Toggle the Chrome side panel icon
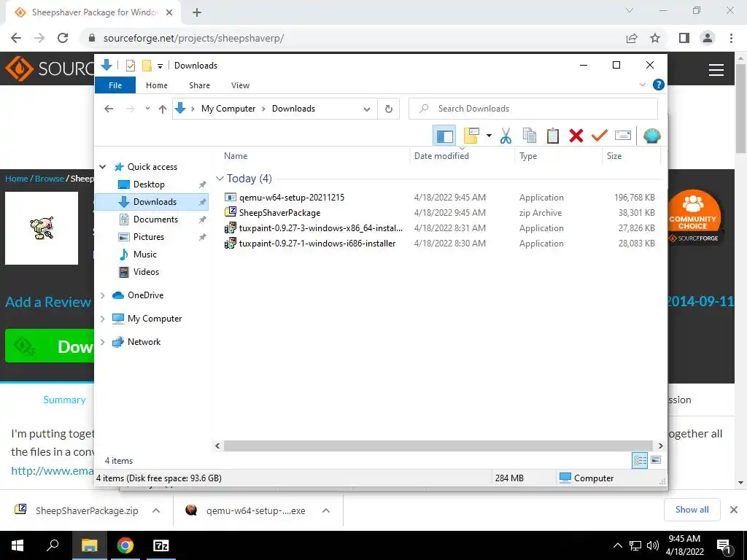The image size is (747, 560). pyautogui.click(x=684, y=38)
